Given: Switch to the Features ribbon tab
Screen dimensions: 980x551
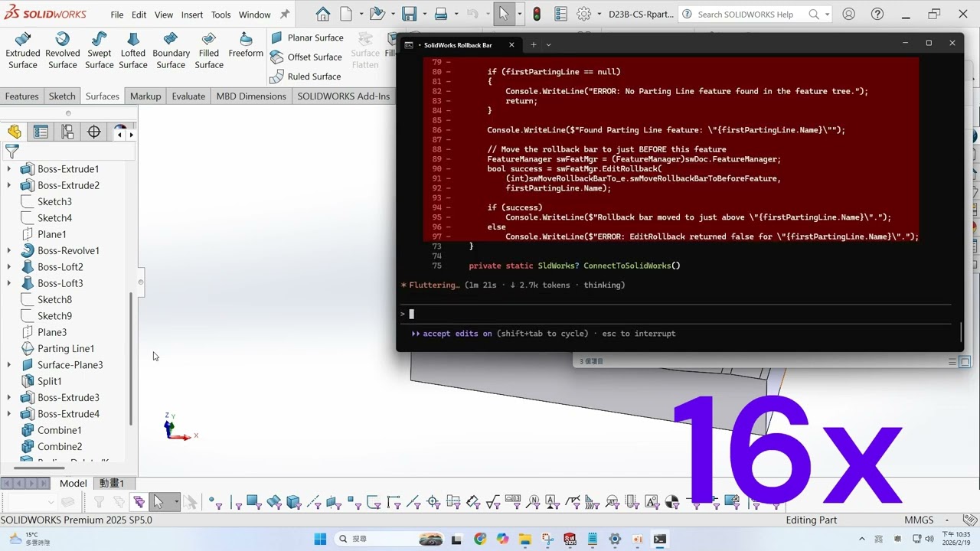Looking at the screenshot, I should pos(22,96).
